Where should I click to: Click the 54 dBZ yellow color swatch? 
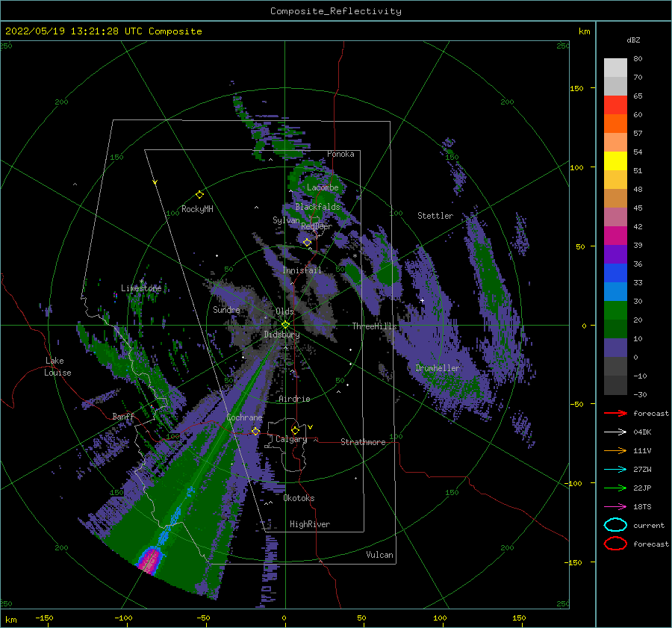(615, 161)
